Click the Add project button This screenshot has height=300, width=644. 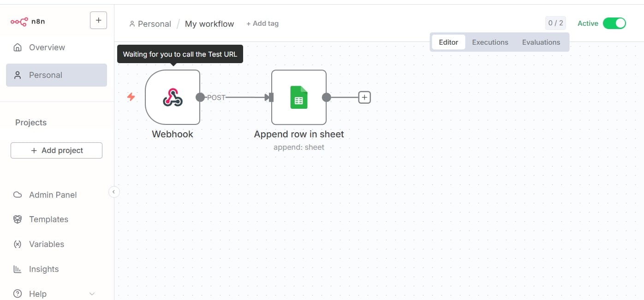click(56, 150)
